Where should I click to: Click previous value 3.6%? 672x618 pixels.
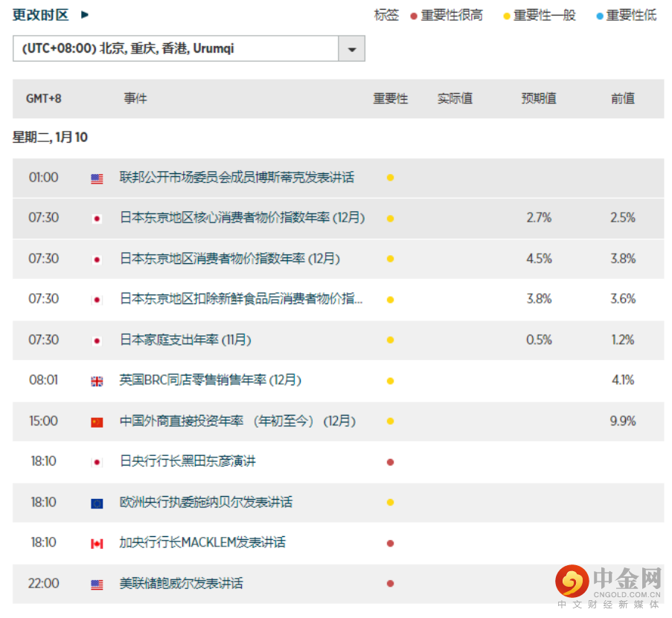[x=623, y=298]
